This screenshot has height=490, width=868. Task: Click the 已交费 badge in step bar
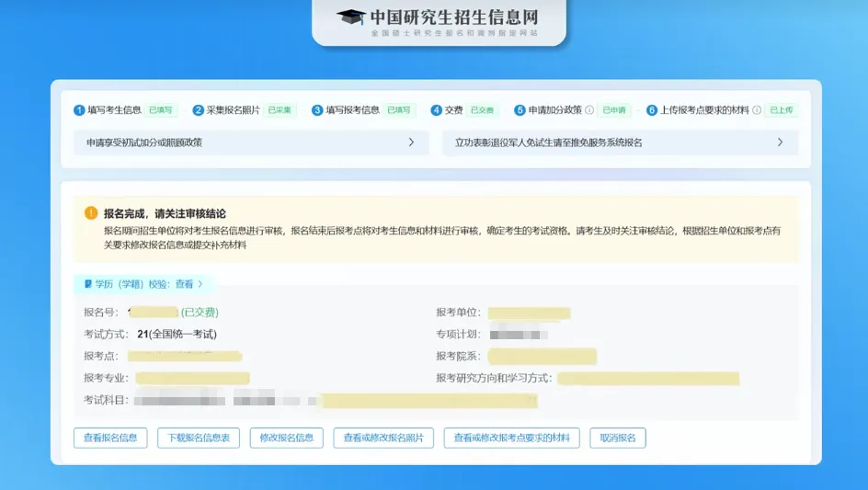[482, 110]
